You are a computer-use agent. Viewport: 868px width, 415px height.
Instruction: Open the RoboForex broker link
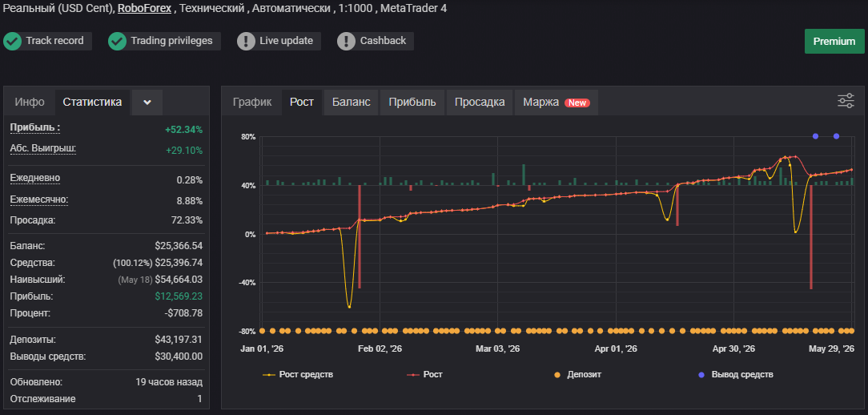(144, 8)
